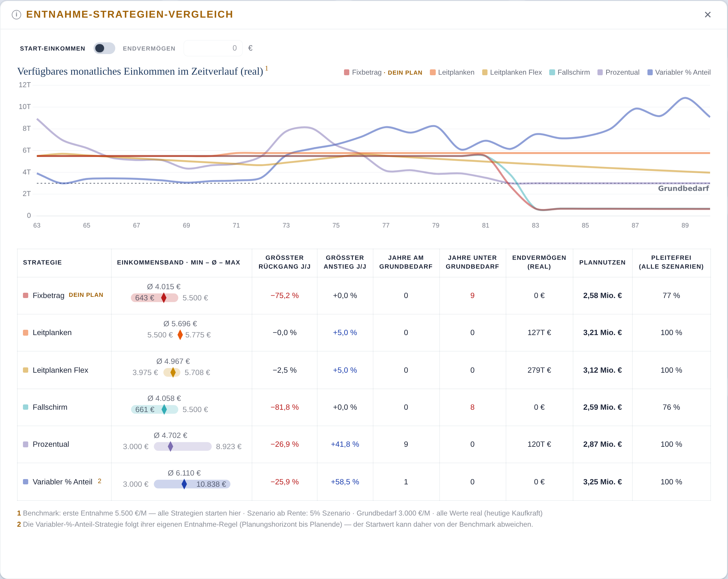Toggle Prozentual series in chart legend
This screenshot has width=728, height=579.
619,72
